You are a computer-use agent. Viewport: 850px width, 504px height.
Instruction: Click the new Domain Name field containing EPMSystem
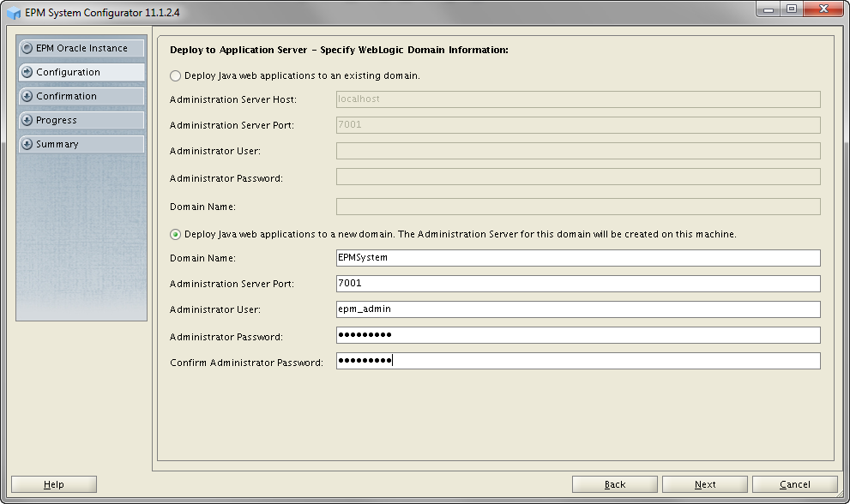(577, 258)
